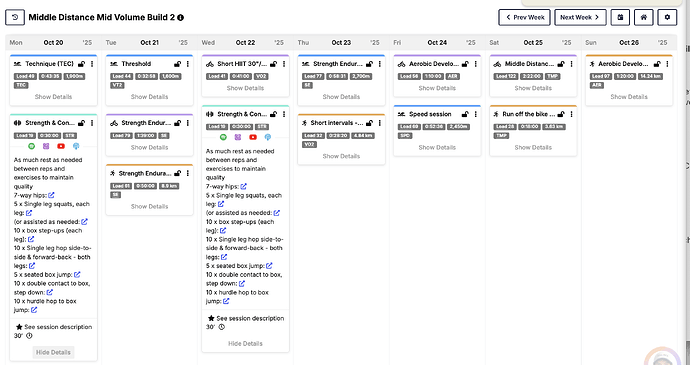
Task: Open Spotify icon in Monday Strength card
Action: coord(32,146)
